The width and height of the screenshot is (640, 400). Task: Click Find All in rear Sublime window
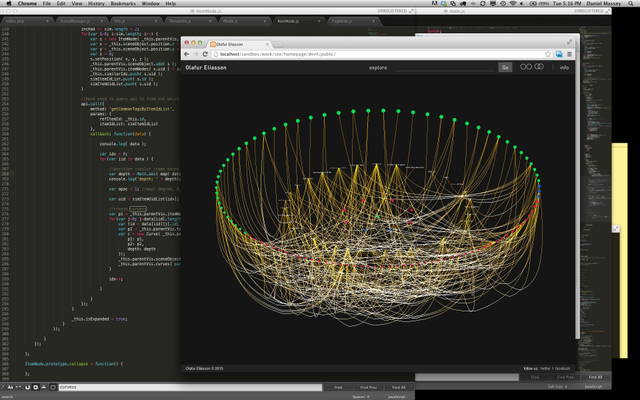click(595, 377)
